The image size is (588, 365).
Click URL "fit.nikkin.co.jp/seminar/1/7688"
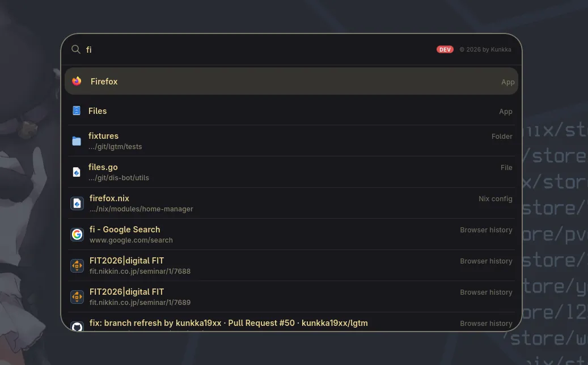coord(140,271)
